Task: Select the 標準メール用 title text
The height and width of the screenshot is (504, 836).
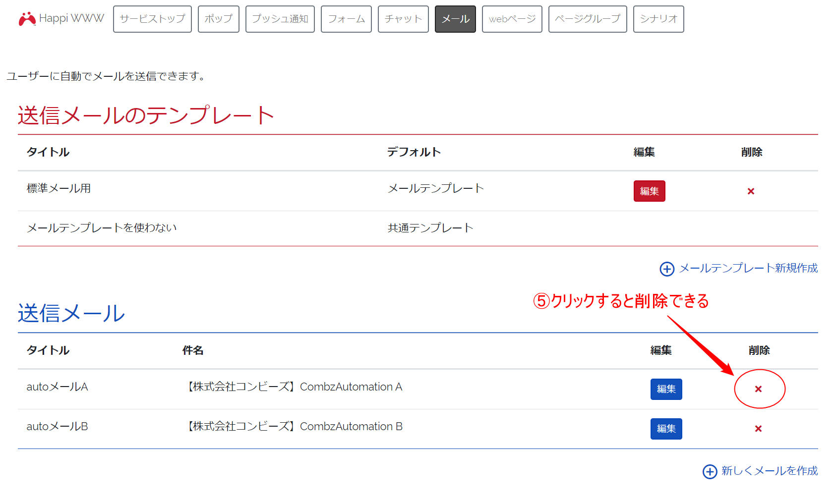Action: coord(59,188)
